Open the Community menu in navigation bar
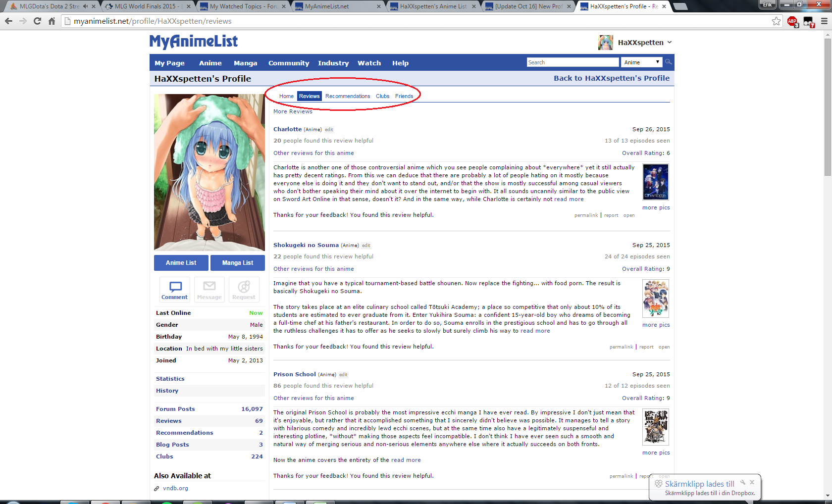Viewport: 832px width, 504px height. (288, 63)
